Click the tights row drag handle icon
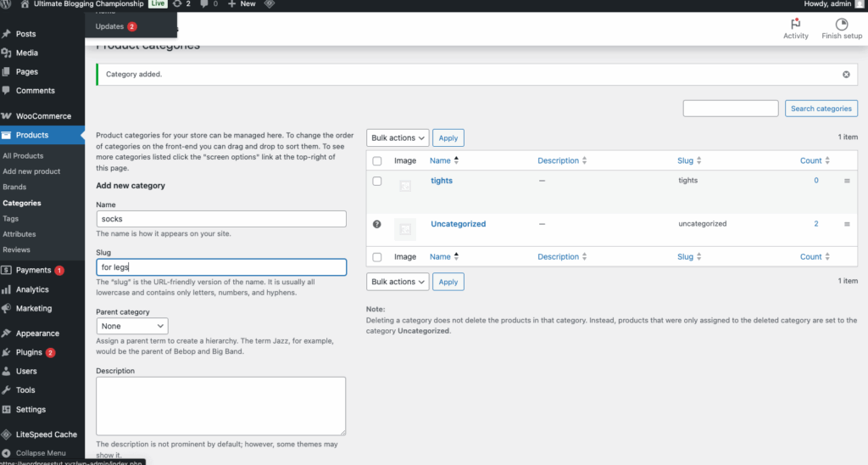 coord(847,181)
